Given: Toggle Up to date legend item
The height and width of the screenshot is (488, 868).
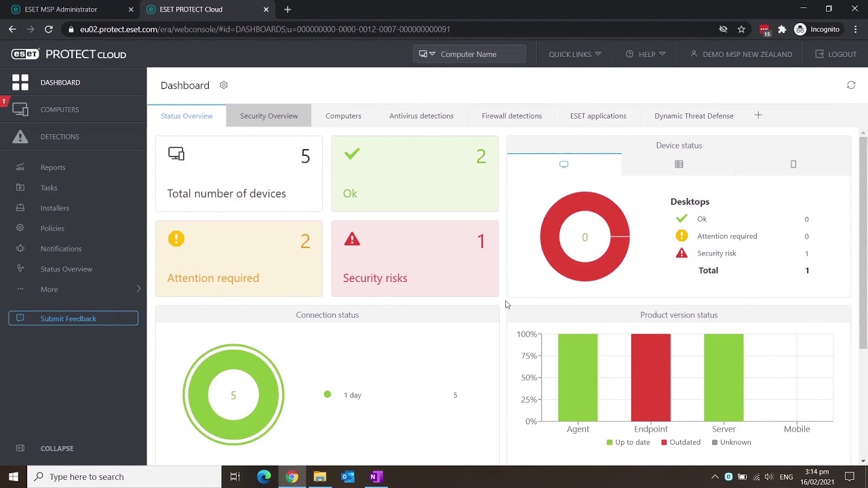Looking at the screenshot, I should click(628, 443).
